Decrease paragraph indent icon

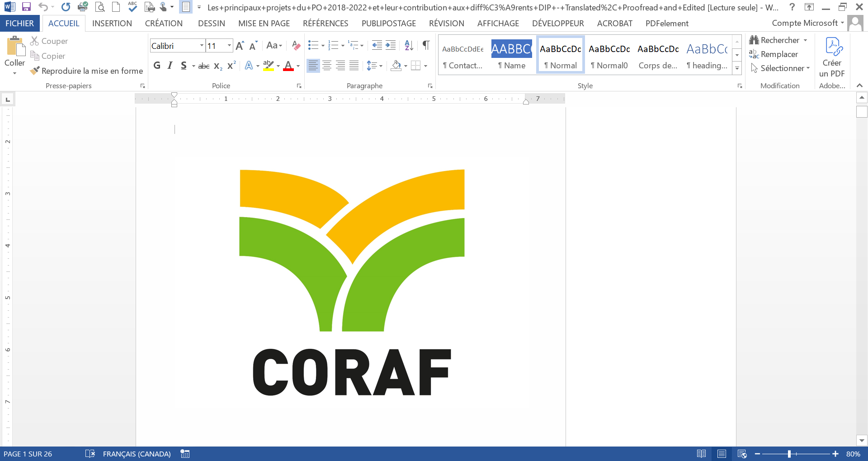click(x=377, y=45)
